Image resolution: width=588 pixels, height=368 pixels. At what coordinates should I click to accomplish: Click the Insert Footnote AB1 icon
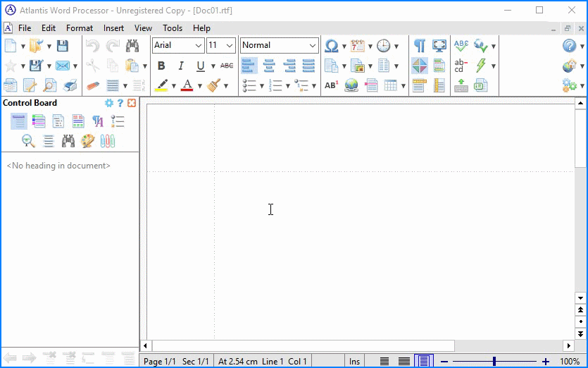pyautogui.click(x=332, y=85)
